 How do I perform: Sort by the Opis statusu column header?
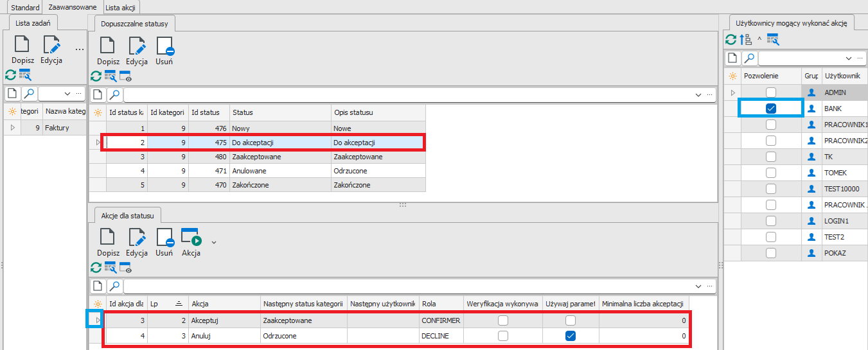pos(378,112)
